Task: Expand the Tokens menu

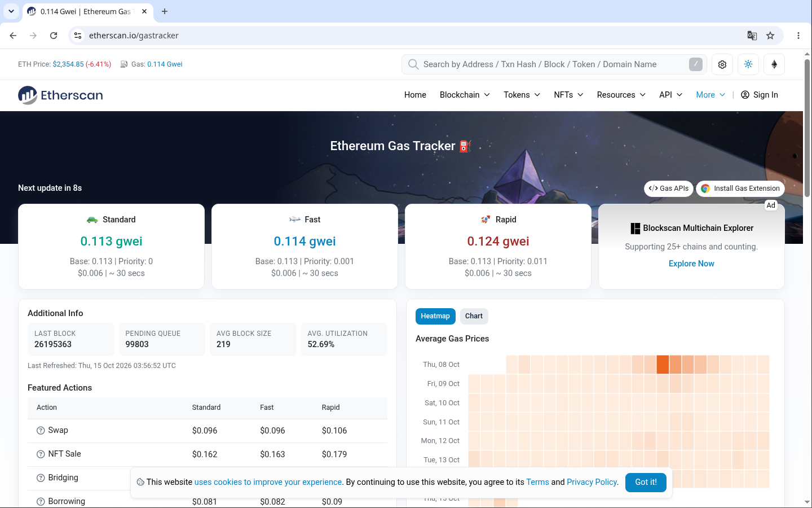Action: [522, 95]
